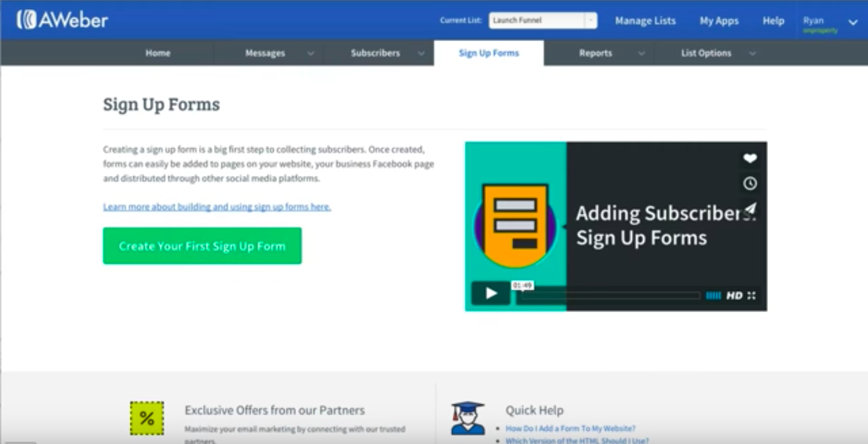Expand the Subscribers menu arrow
This screenshot has width=868, height=444.
[421, 53]
